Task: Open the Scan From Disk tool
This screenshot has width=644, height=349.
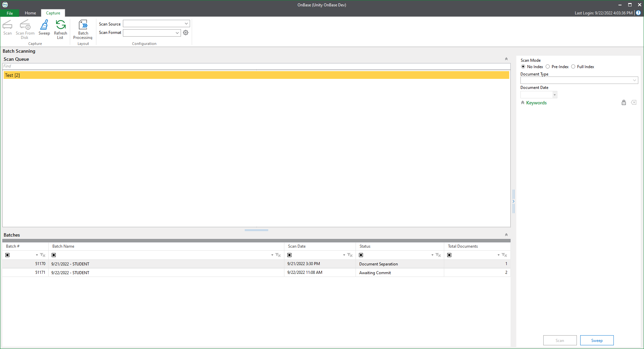Action: [25, 29]
